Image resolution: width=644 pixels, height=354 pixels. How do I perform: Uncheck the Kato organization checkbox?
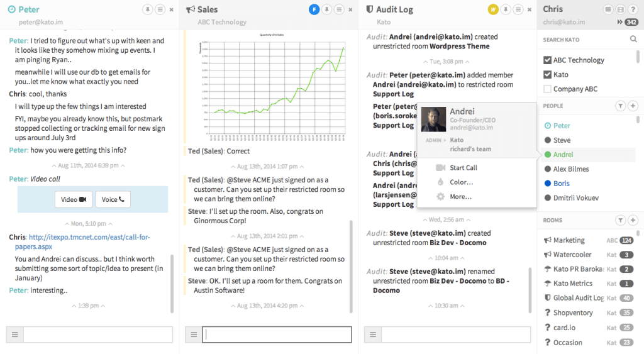coord(547,75)
